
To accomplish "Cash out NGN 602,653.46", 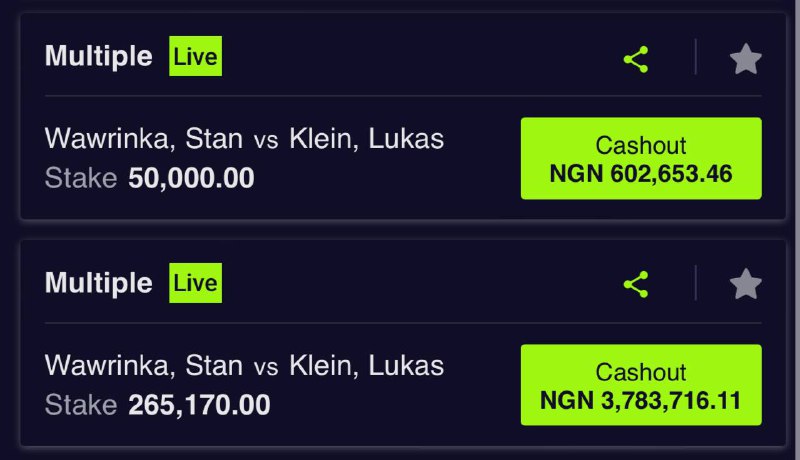I will pyautogui.click(x=641, y=159).
